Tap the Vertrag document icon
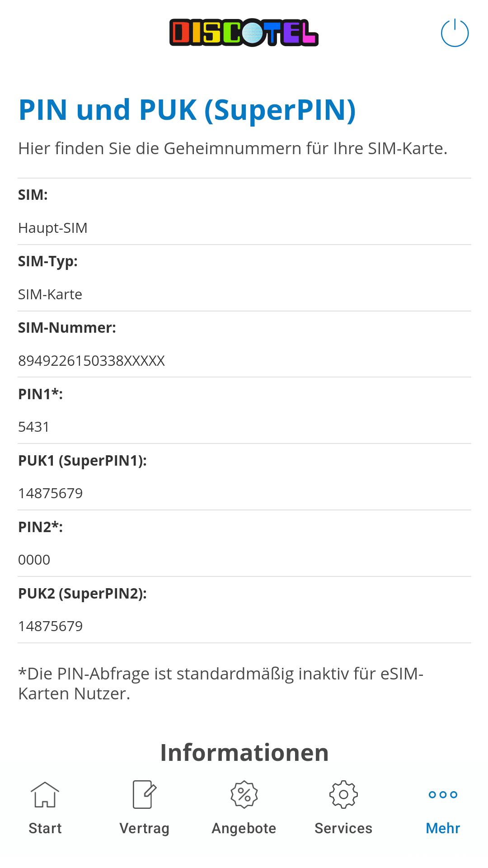 [144, 794]
